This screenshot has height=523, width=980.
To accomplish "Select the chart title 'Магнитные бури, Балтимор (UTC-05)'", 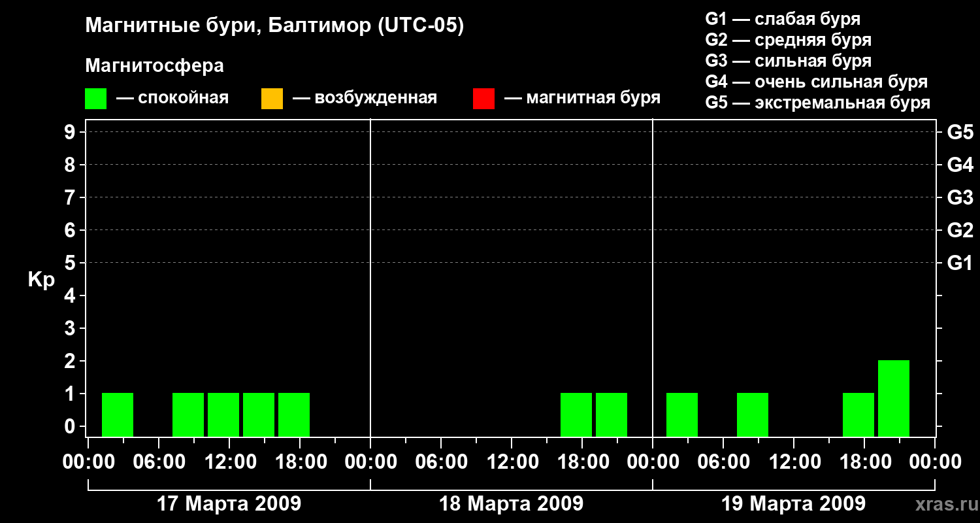I will 274,26.
